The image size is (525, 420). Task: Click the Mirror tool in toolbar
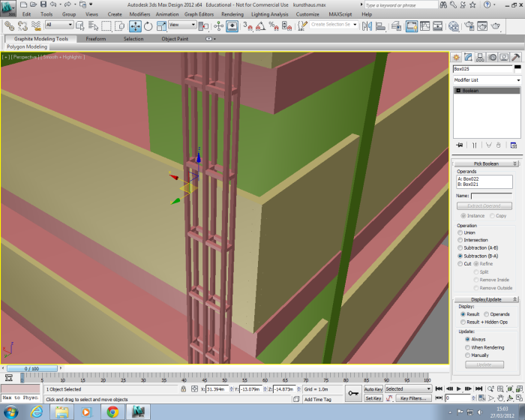pyautogui.click(x=367, y=25)
